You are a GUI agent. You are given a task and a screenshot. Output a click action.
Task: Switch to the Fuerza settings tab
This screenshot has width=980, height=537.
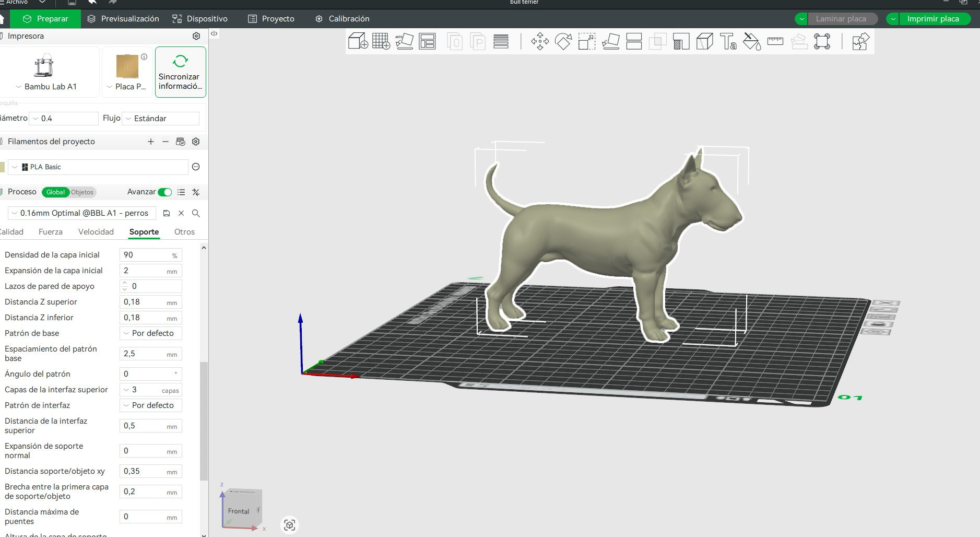click(x=51, y=232)
